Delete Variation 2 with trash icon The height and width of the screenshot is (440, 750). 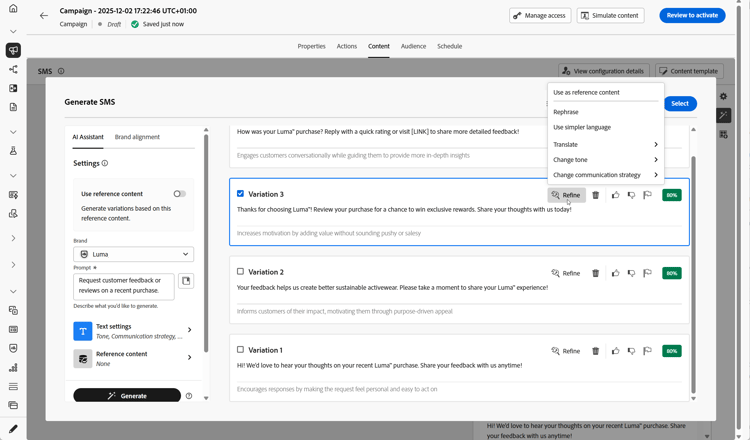(x=596, y=273)
